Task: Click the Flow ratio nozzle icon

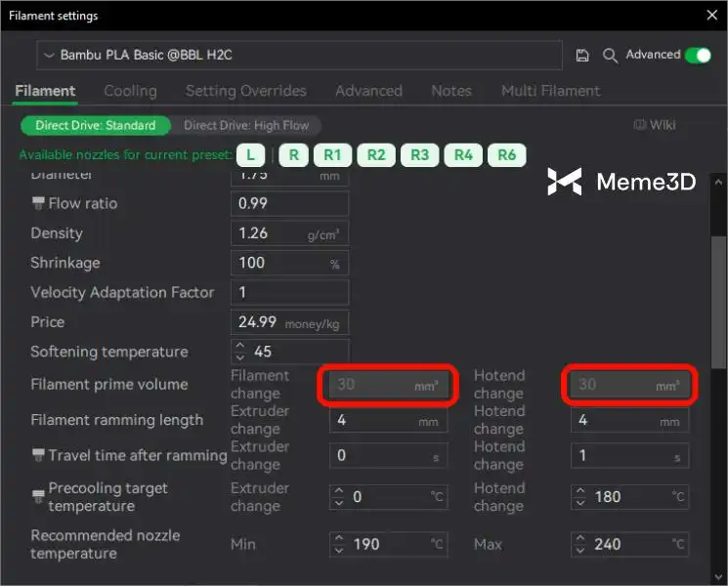Action: point(38,203)
